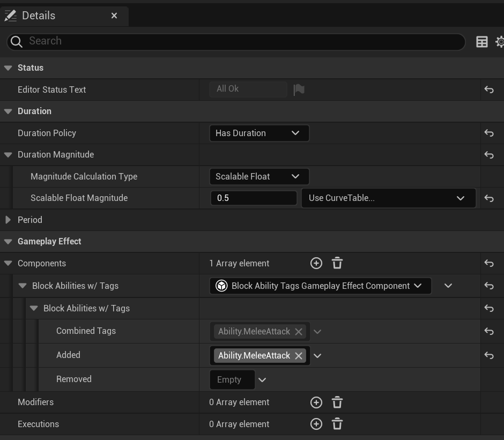This screenshot has height=440, width=504.
Task: Click the Scalable Float Magnitude value field
Action: pos(253,198)
